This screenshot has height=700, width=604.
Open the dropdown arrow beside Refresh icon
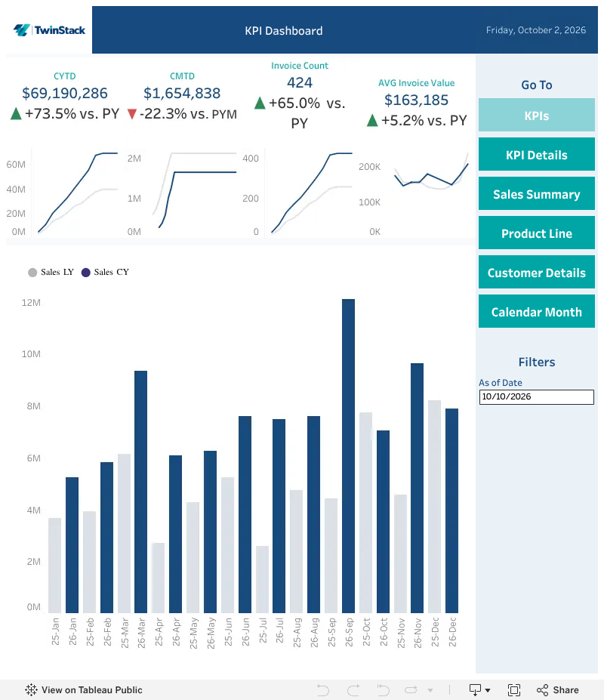click(430, 691)
